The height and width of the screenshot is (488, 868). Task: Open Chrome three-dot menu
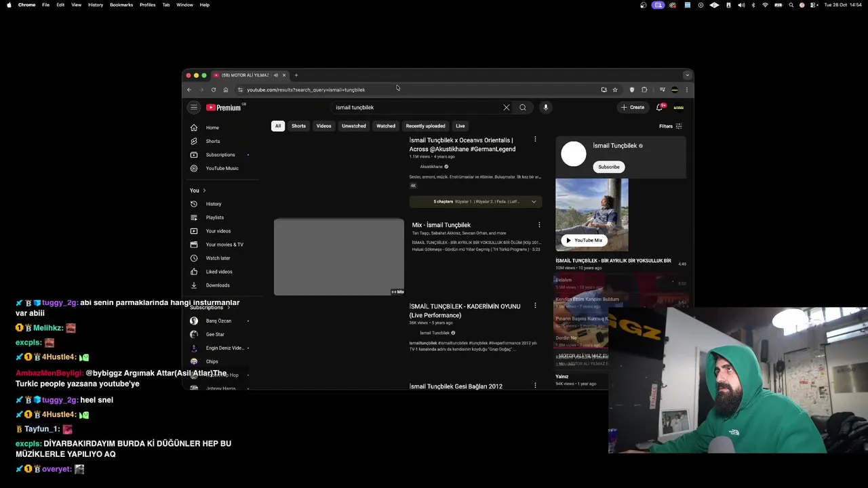686,89
